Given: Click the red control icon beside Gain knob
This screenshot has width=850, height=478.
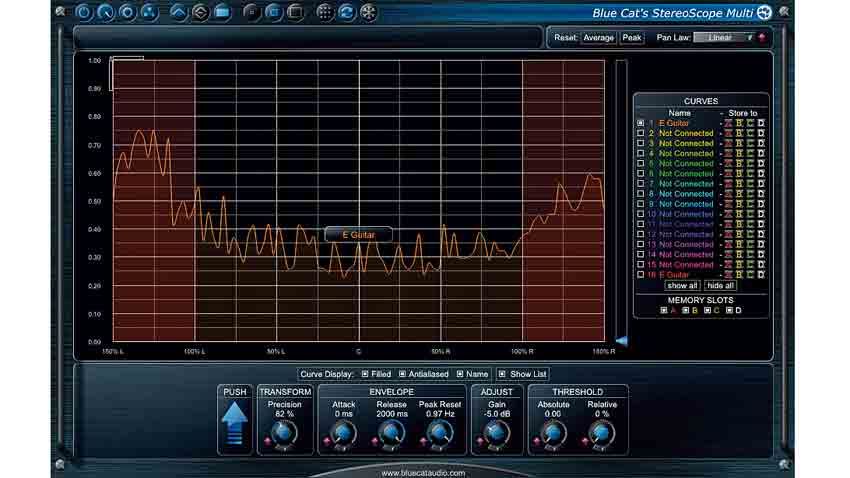Looking at the screenshot, I should [x=480, y=441].
